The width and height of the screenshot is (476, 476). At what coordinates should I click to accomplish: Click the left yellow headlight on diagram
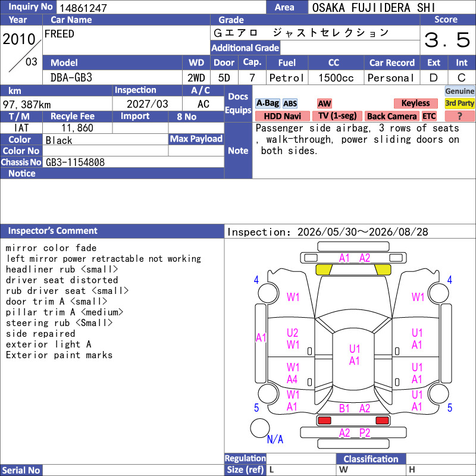click(x=324, y=270)
